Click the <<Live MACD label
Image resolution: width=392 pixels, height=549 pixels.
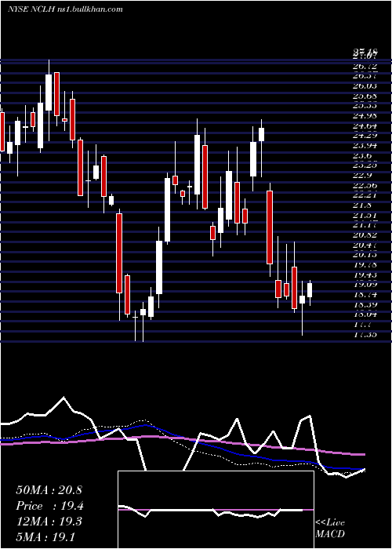(330, 528)
